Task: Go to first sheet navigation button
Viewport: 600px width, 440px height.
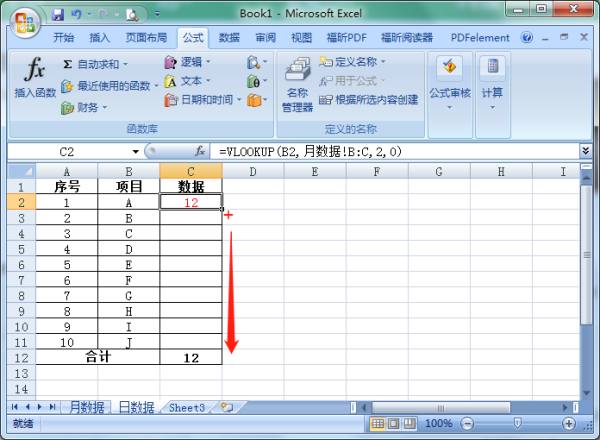Action: [15, 407]
